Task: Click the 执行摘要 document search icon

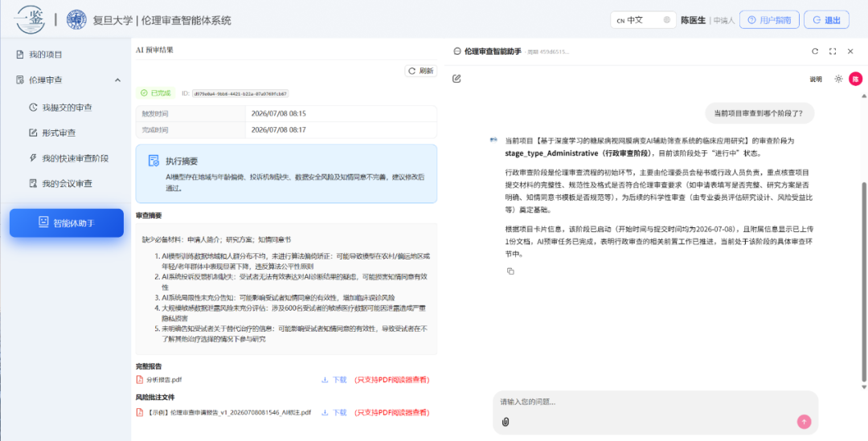Action: pos(154,161)
